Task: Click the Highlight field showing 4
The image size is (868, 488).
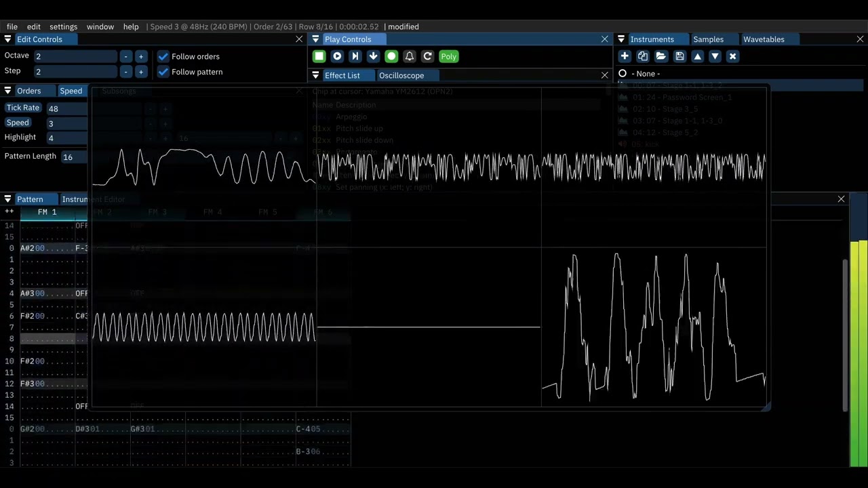Action: (66, 138)
